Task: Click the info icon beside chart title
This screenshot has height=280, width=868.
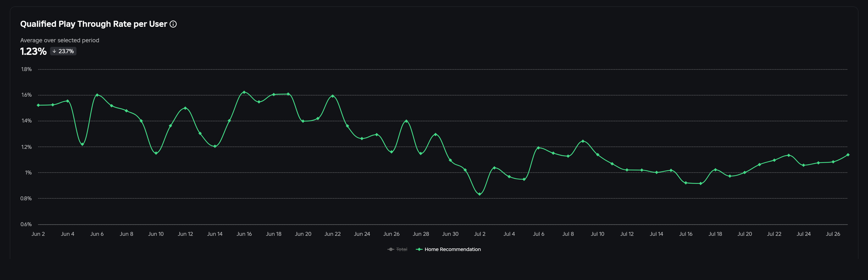Action: tap(173, 24)
